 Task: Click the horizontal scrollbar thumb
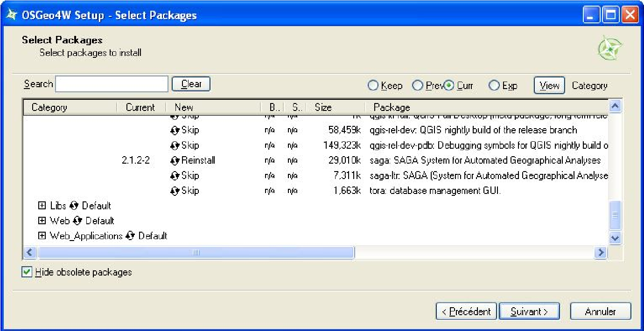[x=196, y=253]
